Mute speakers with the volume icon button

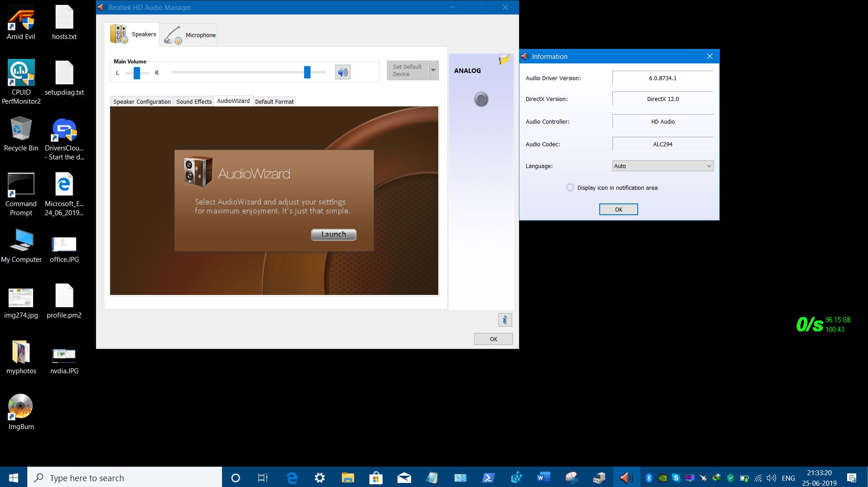point(343,72)
